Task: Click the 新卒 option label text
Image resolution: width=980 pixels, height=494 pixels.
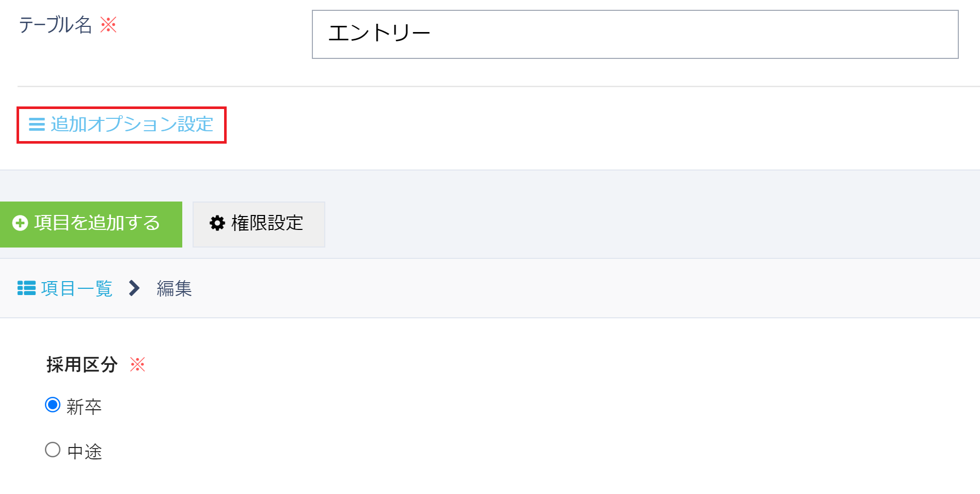Action: click(x=84, y=407)
